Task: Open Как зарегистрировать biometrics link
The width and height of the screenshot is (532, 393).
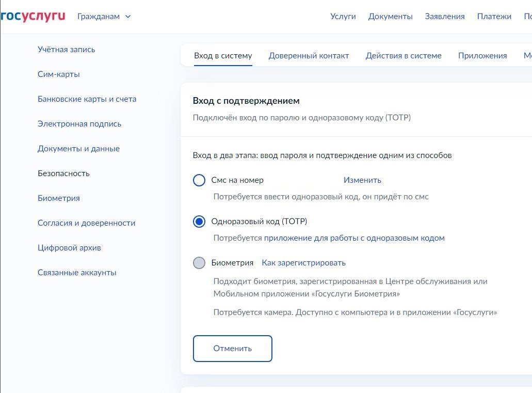Action: [x=303, y=263]
